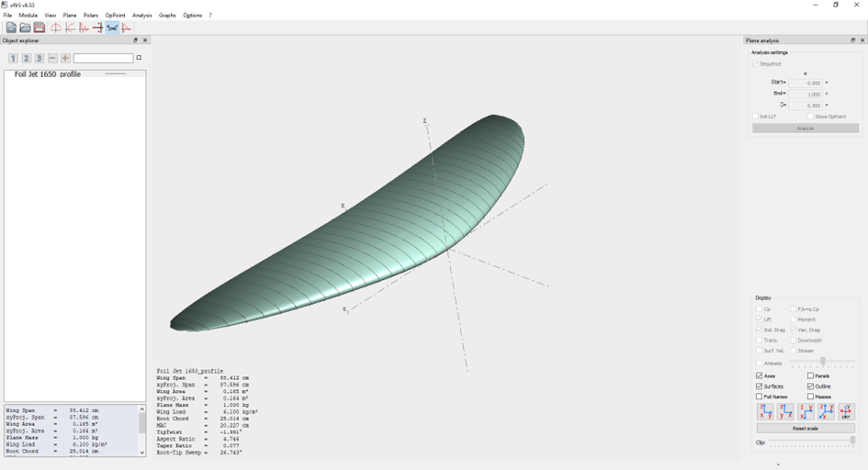
Task: Click the 180° flip view button
Action: pyautogui.click(x=846, y=411)
